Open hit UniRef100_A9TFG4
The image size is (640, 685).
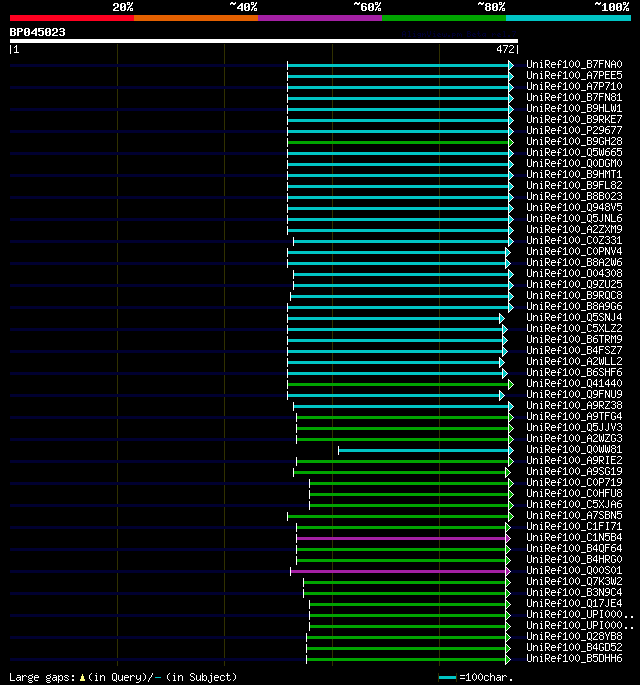tap(574, 416)
